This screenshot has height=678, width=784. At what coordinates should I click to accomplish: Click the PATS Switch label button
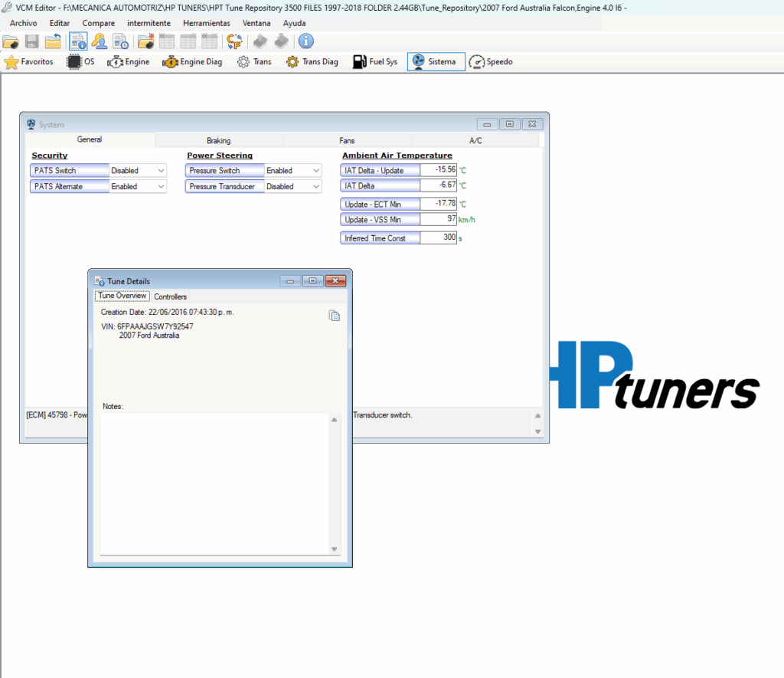pyautogui.click(x=70, y=171)
